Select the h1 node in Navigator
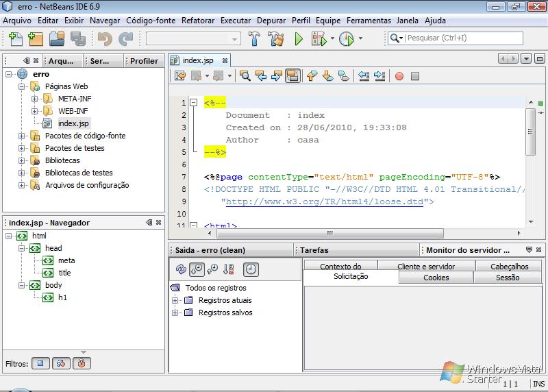The width and height of the screenshot is (548, 392). pos(62,297)
